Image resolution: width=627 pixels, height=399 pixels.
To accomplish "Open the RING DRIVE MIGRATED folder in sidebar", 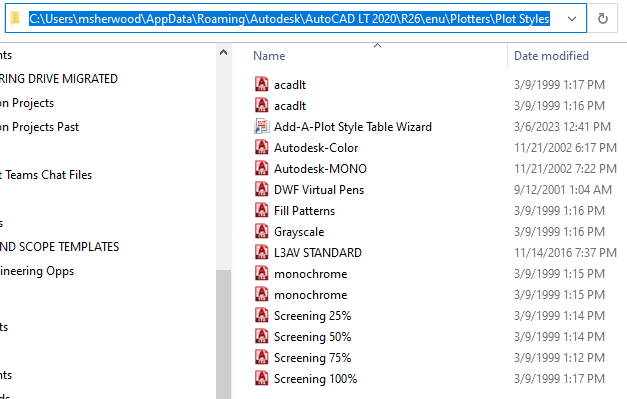I will click(x=58, y=79).
